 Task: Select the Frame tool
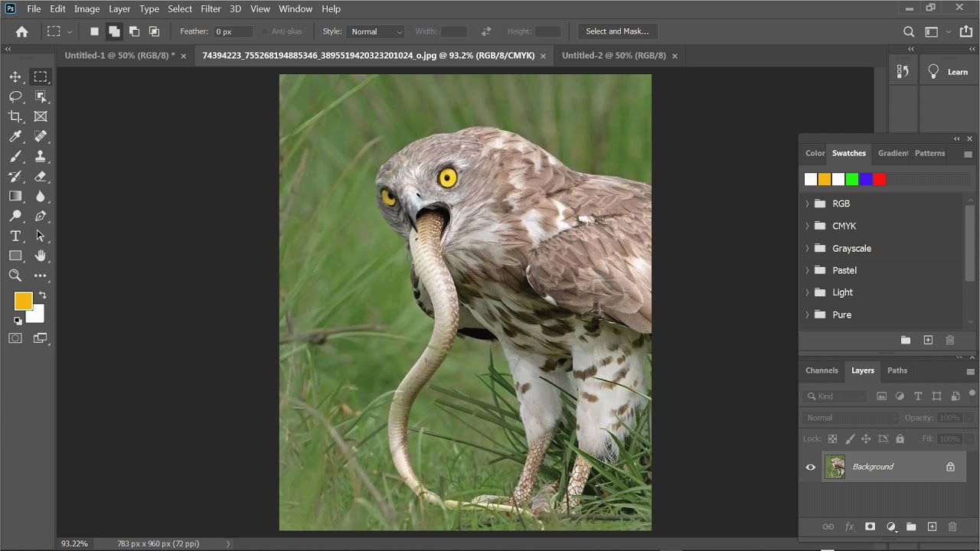[41, 116]
